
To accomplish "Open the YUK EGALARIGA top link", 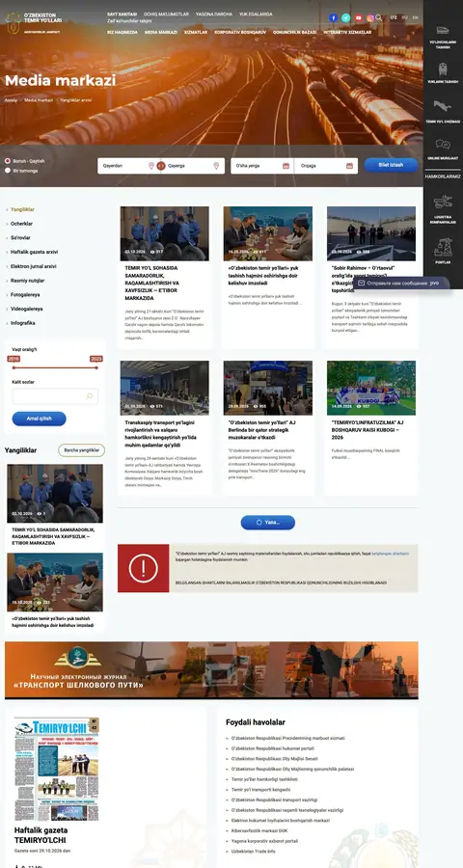I will (x=256, y=14).
